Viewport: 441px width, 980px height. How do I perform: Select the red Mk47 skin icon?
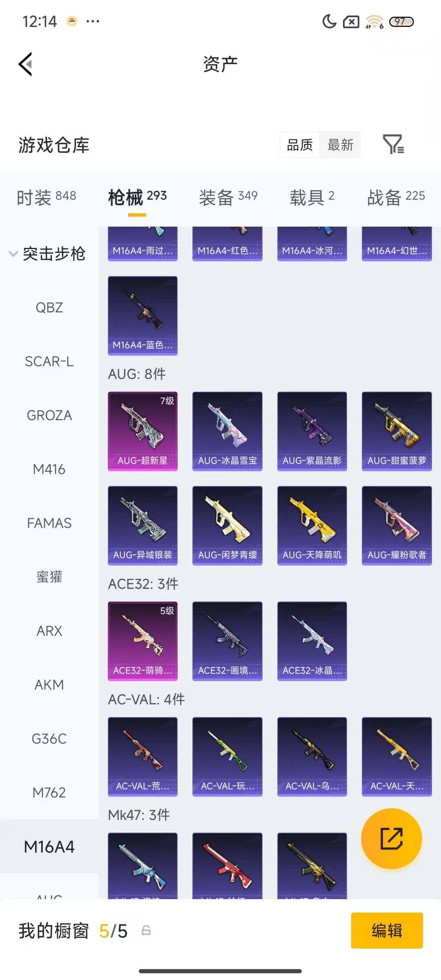(227, 866)
